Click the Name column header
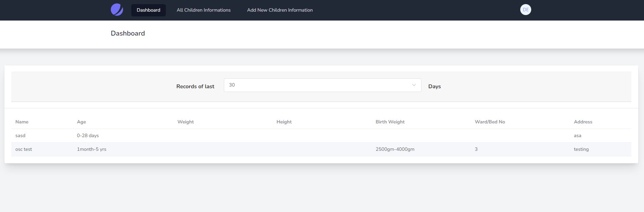 [22, 122]
